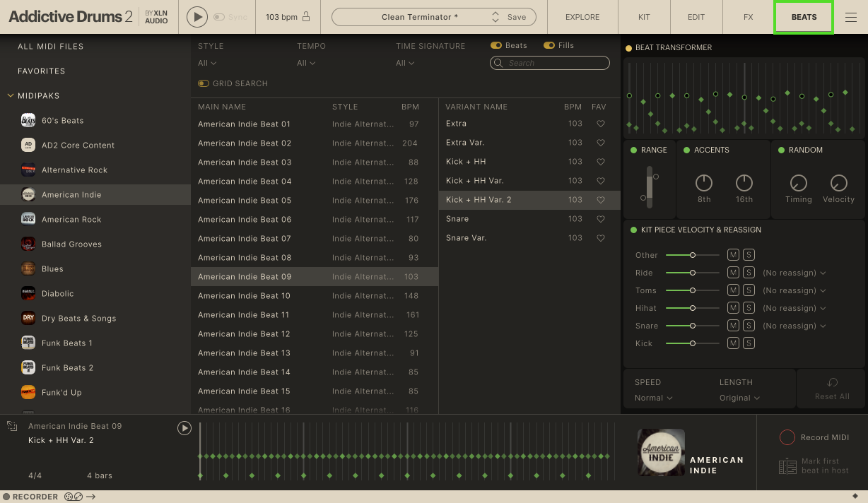This screenshot has width=868, height=503.
Task: Click the heart beside the Snare variant
Action: [x=601, y=219]
